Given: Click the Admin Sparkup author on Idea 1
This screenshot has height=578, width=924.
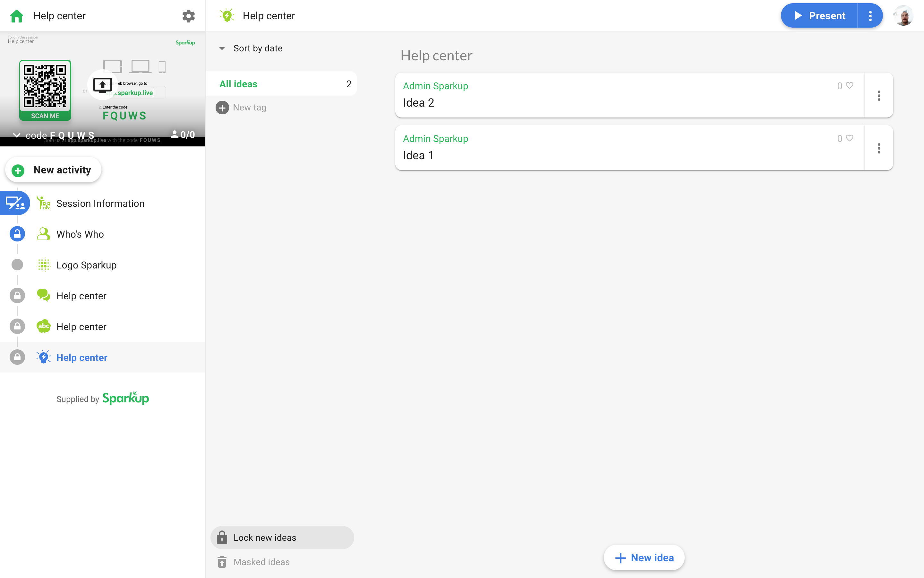Looking at the screenshot, I should 436,139.
